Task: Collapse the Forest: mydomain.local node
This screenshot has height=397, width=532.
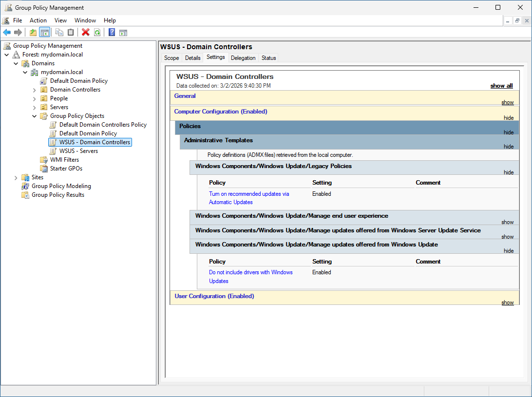Action: coord(7,55)
